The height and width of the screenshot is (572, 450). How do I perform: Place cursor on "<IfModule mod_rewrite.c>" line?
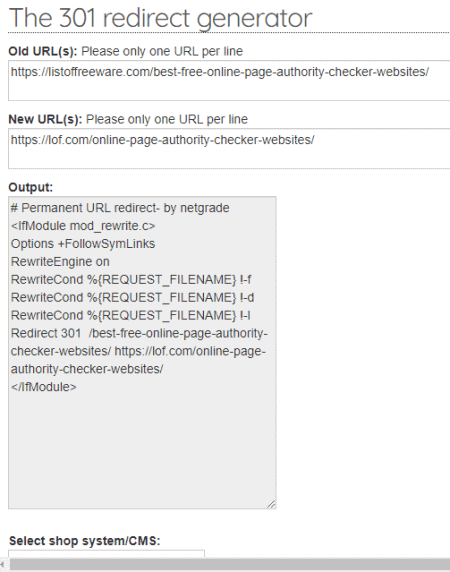[83, 226]
